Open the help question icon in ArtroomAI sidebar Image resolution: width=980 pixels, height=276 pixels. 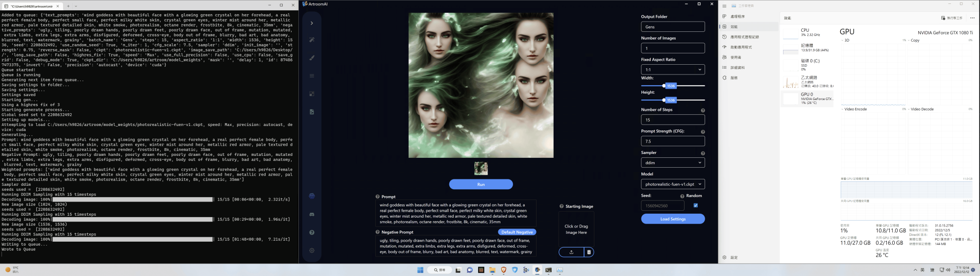(x=312, y=232)
